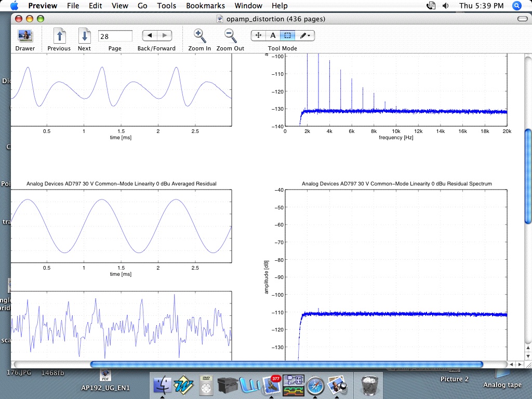
Task: Click the AD797 Residual Spectrum plot title
Action: pos(397,183)
